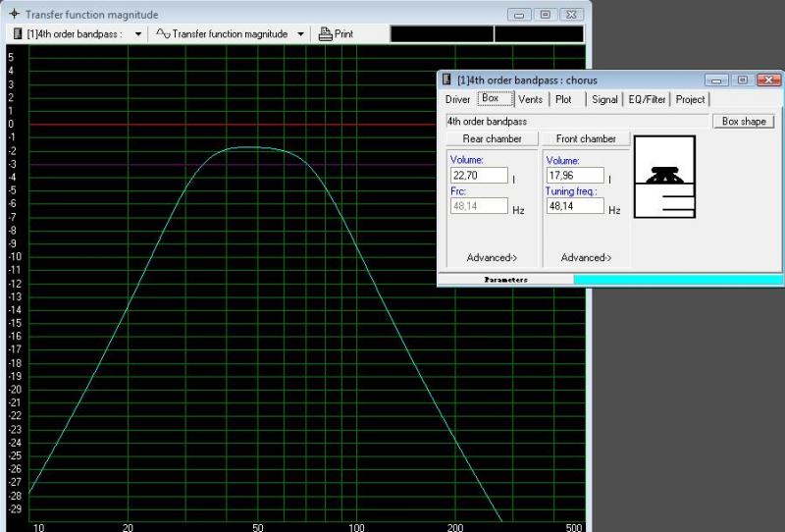Expand front chamber Advanced options

[586, 258]
